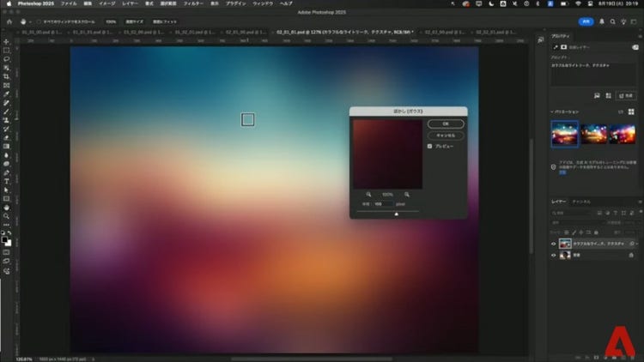Collapse the バリエーション section
This screenshot has width=644, height=362.
coord(551,112)
